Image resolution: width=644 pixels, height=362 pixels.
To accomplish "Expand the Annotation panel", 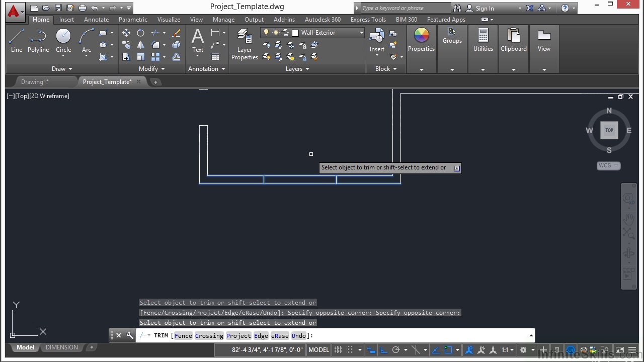I will [207, 69].
